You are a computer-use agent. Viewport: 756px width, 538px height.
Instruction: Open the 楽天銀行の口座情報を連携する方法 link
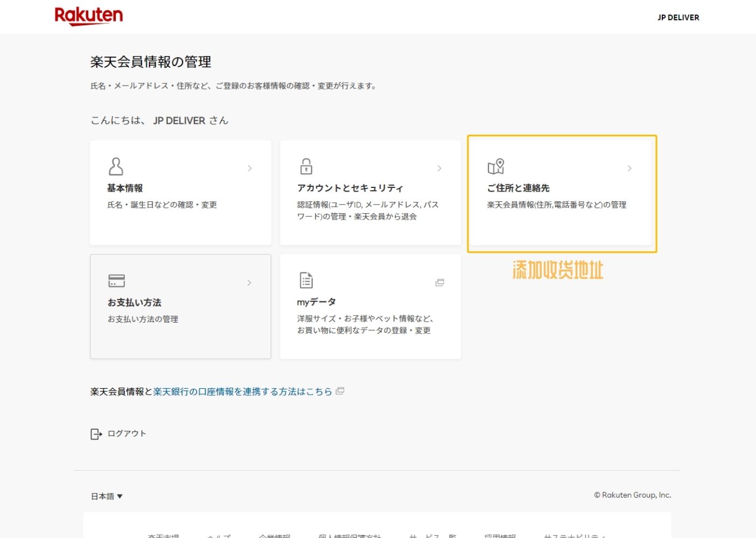242,392
